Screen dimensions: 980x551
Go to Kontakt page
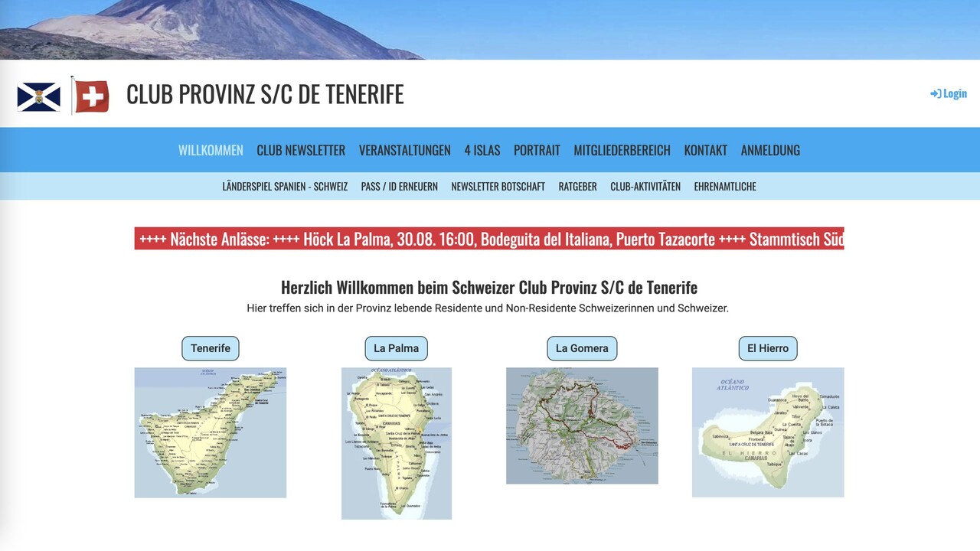click(x=705, y=150)
